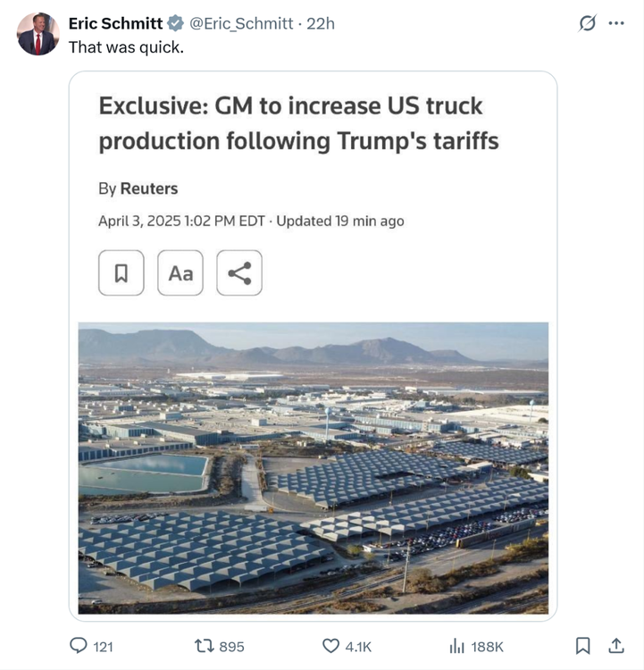
Task: Click the "That was quick." post text
Action: [x=126, y=46]
